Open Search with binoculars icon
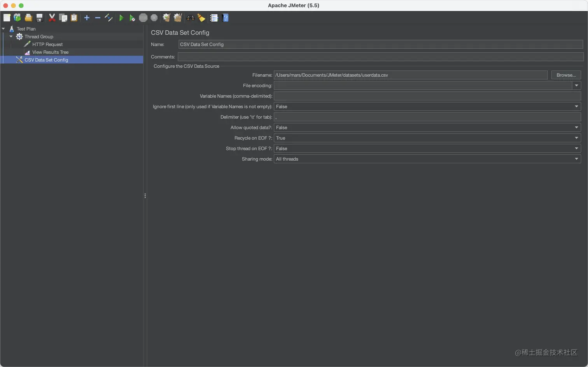This screenshot has height=367, width=588. 191,17
